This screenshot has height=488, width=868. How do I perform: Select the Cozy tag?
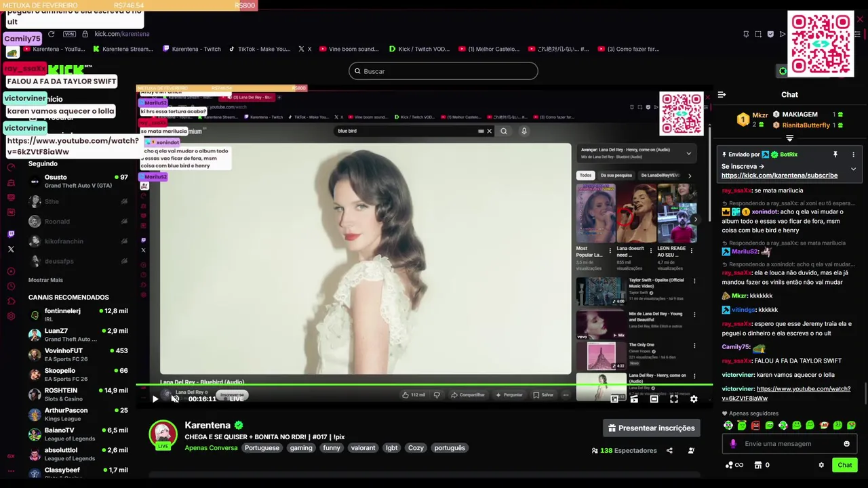pos(416,448)
